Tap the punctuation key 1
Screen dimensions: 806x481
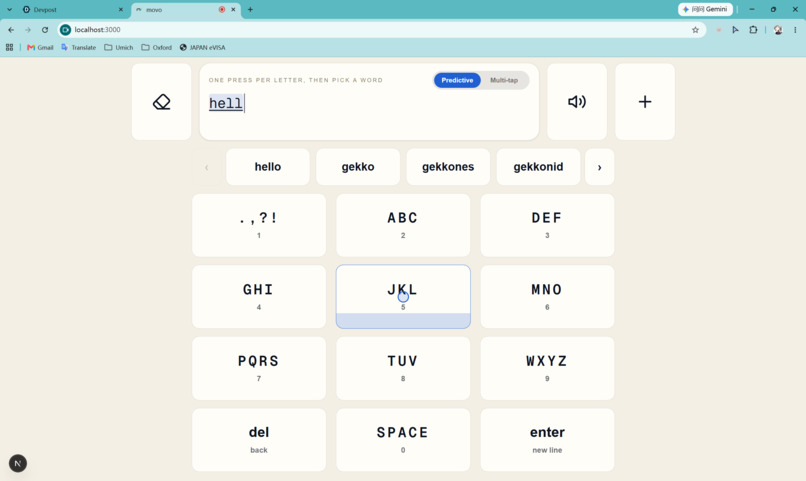click(259, 225)
